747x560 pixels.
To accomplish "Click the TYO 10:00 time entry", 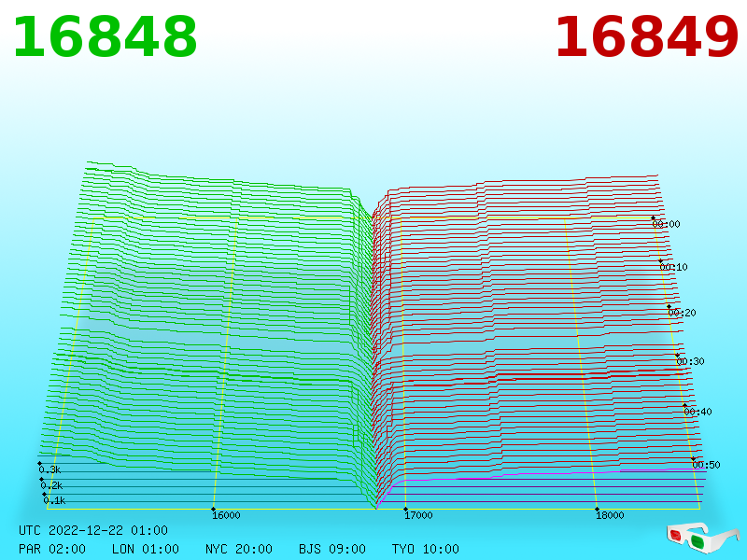I will (426, 549).
